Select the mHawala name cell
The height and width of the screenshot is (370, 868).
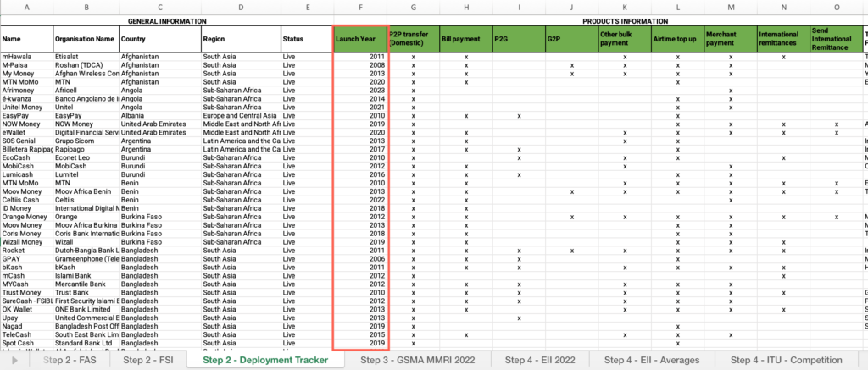click(26, 57)
